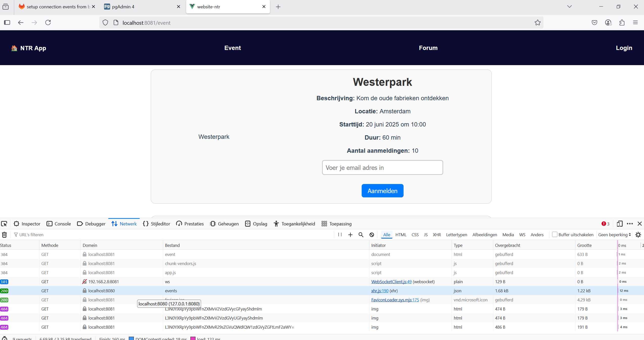This screenshot has height=340, width=644.
Task: Expand the list all tabs chevron
Action: pyautogui.click(x=569, y=7)
